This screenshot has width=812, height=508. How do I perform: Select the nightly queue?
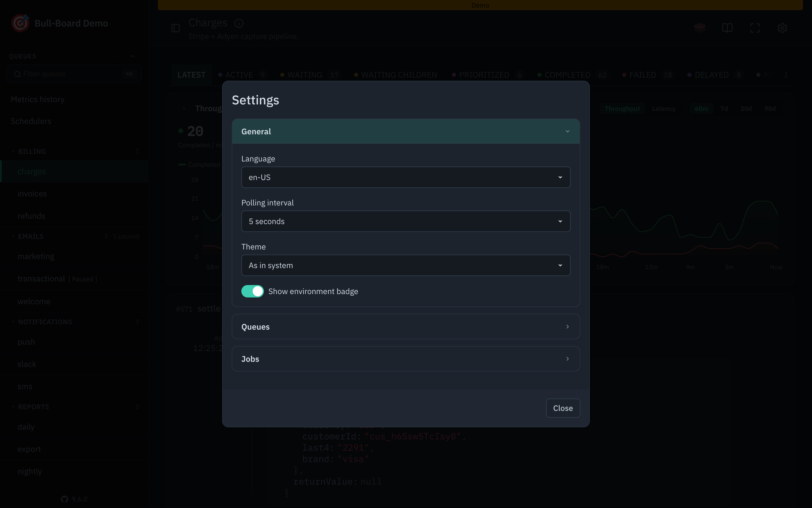pyautogui.click(x=74, y=471)
